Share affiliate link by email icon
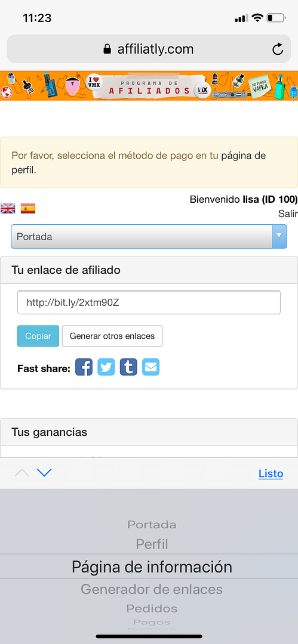The width and height of the screenshot is (298, 644). click(x=150, y=367)
